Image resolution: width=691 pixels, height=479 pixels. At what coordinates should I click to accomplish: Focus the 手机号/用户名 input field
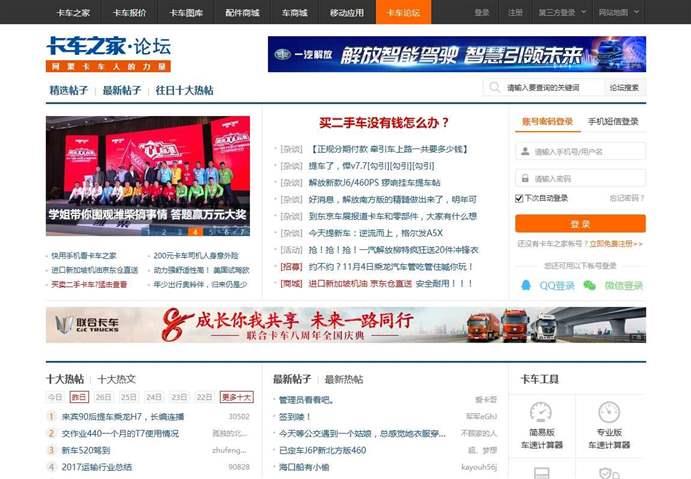[x=580, y=151]
